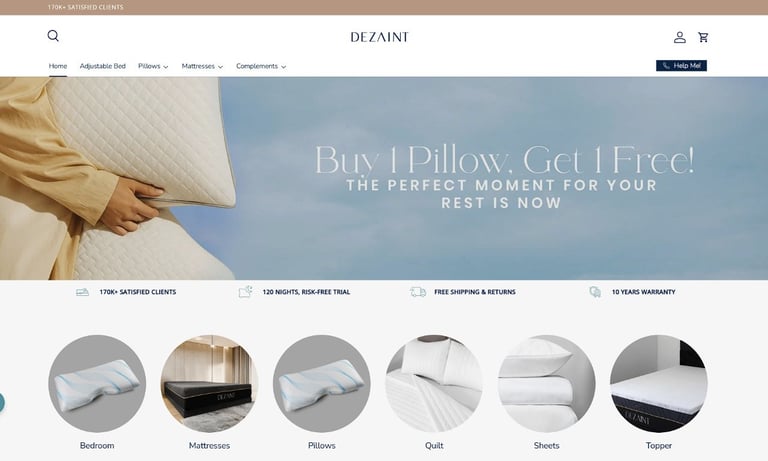Image resolution: width=768 pixels, height=461 pixels.
Task: Click the DEZAINT logo
Action: [380, 37]
